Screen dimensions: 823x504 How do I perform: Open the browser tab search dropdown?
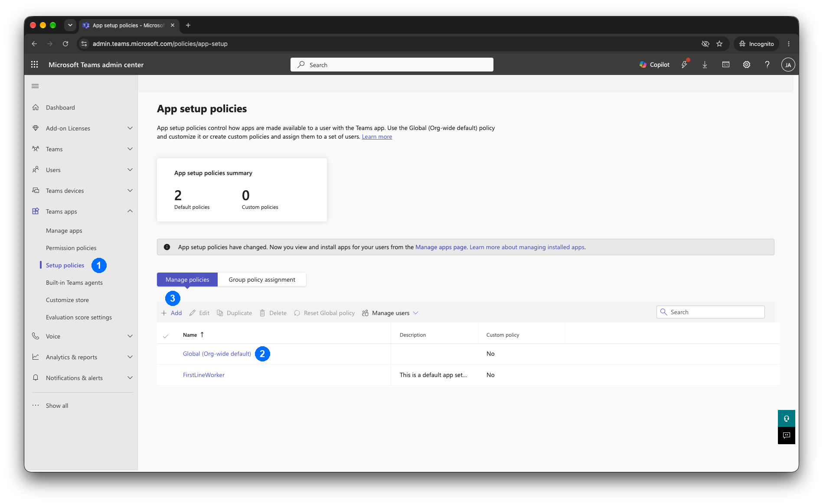pos(70,25)
